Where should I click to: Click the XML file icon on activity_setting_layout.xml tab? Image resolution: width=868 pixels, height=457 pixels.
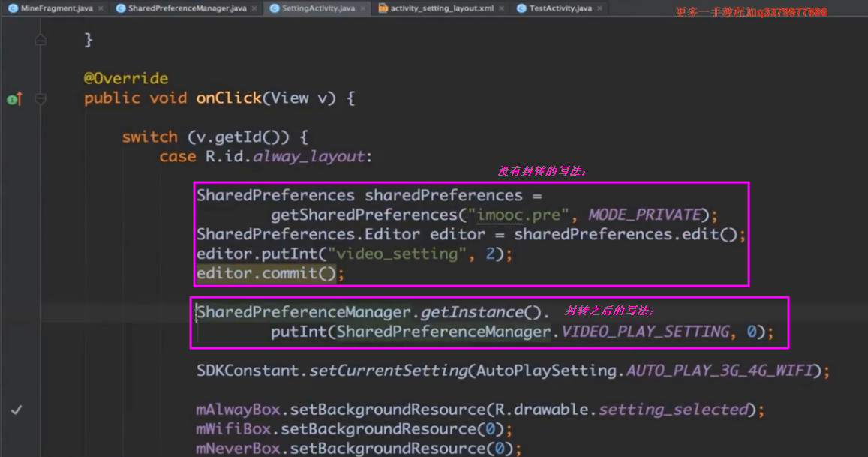click(x=383, y=8)
